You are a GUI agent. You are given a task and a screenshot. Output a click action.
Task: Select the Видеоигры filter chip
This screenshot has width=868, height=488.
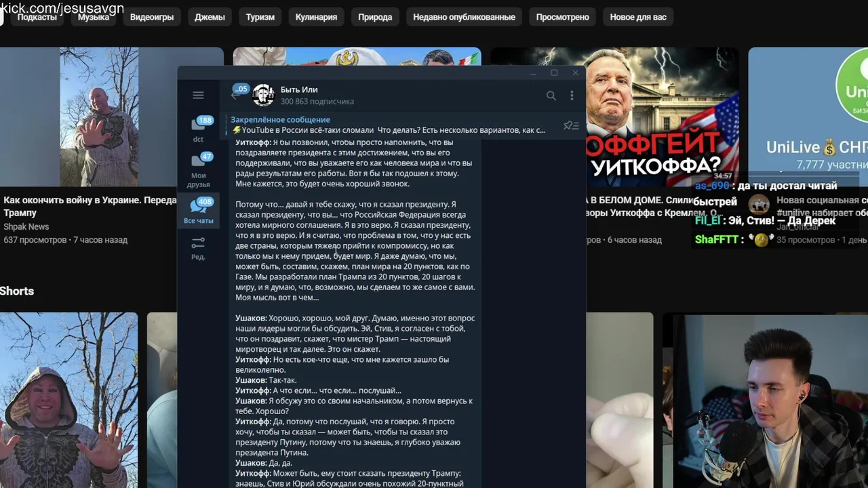(x=152, y=17)
